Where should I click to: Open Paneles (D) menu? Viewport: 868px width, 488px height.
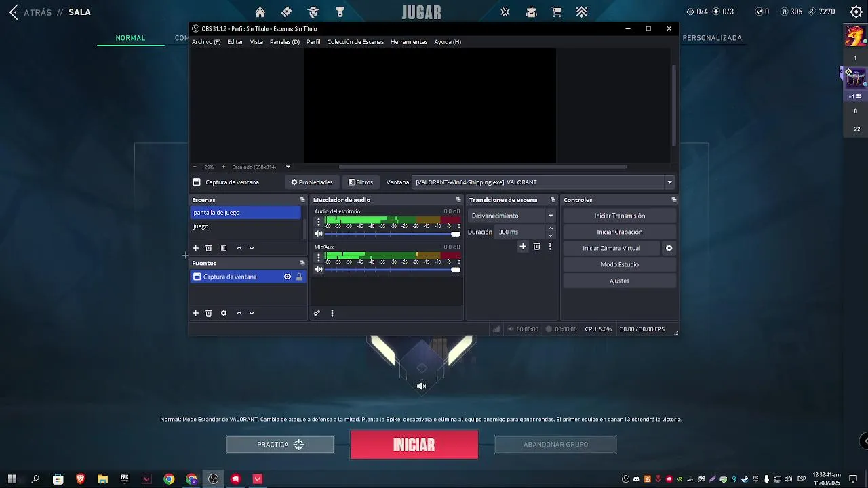click(285, 42)
